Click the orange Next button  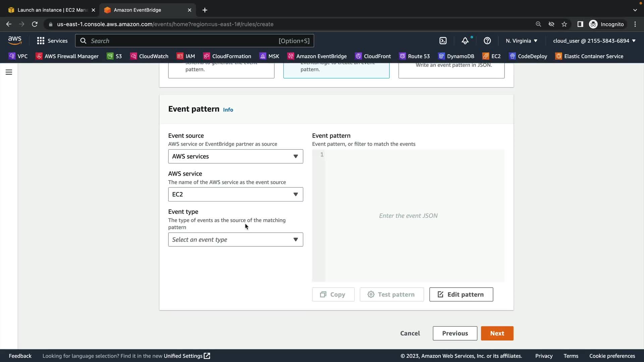coord(497,334)
